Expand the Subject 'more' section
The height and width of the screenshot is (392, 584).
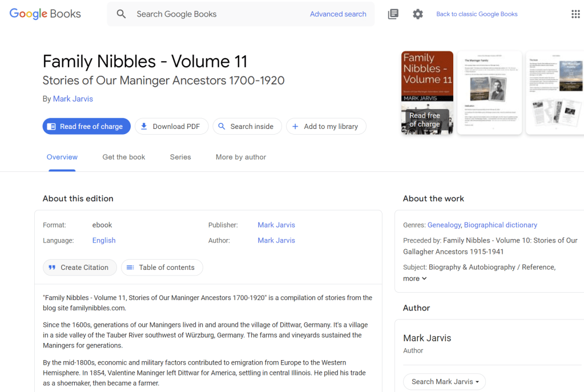point(415,278)
